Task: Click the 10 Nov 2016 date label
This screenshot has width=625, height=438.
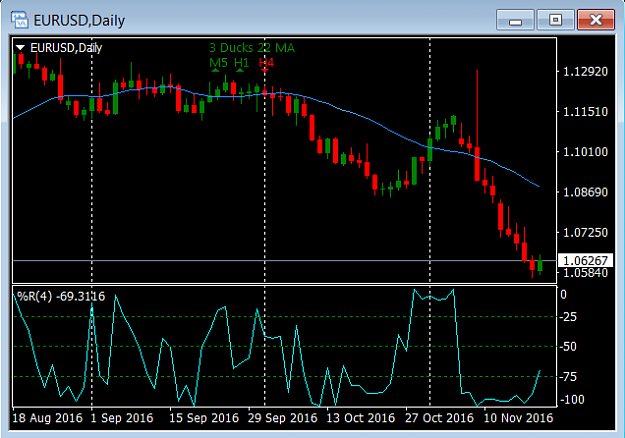Action: pos(518,418)
